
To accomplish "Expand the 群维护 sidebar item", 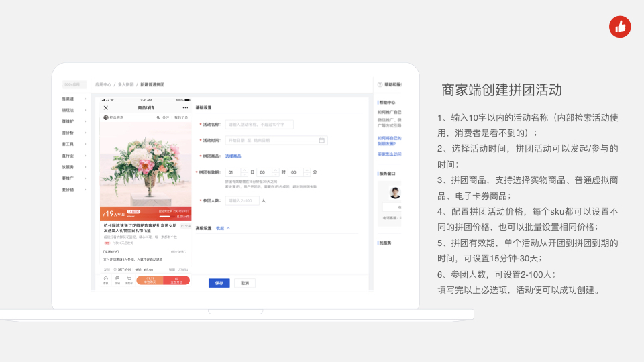I will click(74, 121).
